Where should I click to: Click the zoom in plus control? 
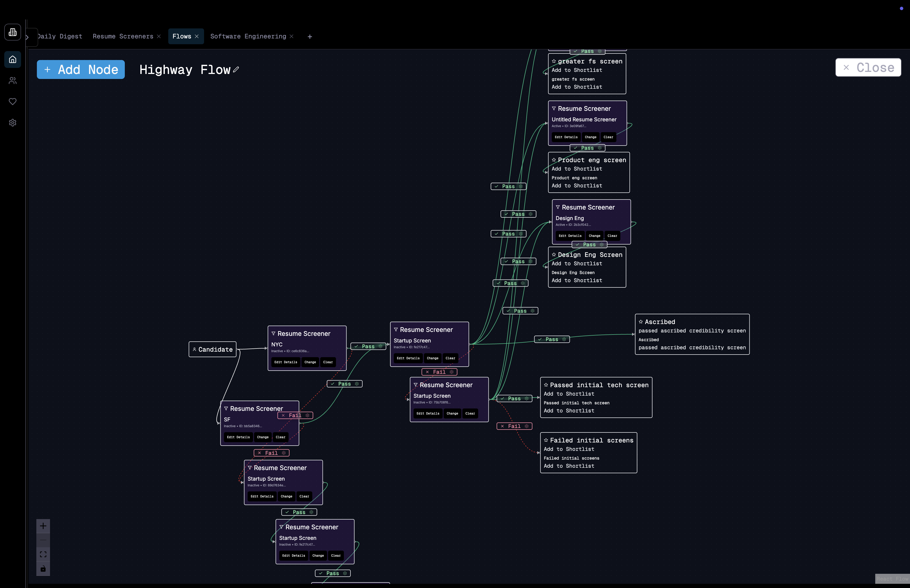pos(43,526)
